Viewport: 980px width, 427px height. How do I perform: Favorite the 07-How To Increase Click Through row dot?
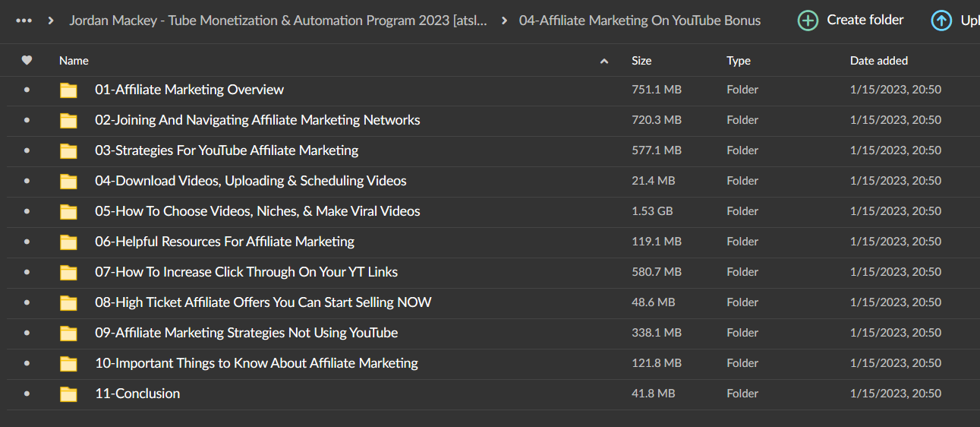27,272
